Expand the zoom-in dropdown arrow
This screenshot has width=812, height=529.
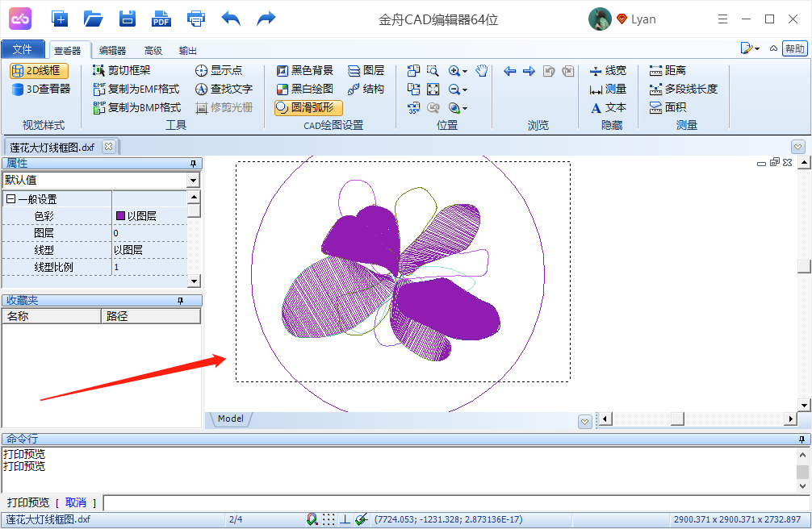466,71
